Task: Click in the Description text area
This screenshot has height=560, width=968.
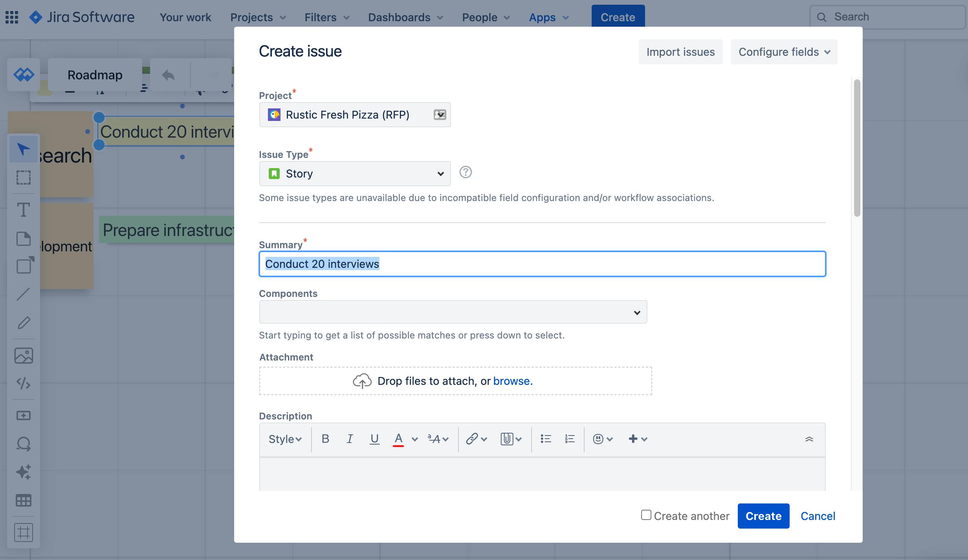Action: click(x=542, y=474)
